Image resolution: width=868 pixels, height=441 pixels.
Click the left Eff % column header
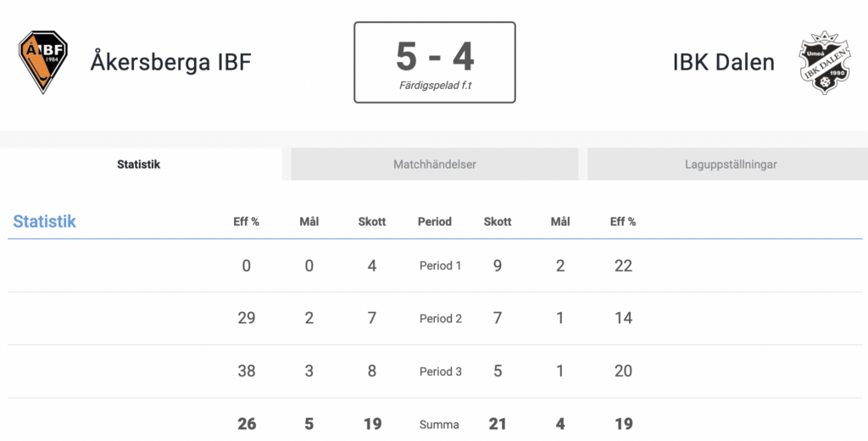(x=246, y=221)
